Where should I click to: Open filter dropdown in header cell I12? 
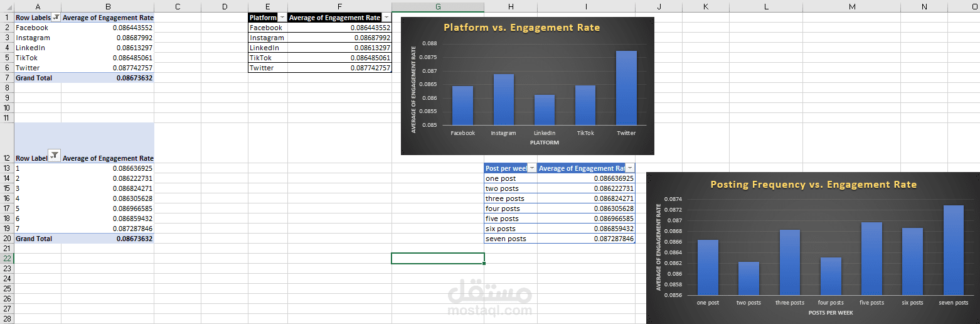pos(629,168)
